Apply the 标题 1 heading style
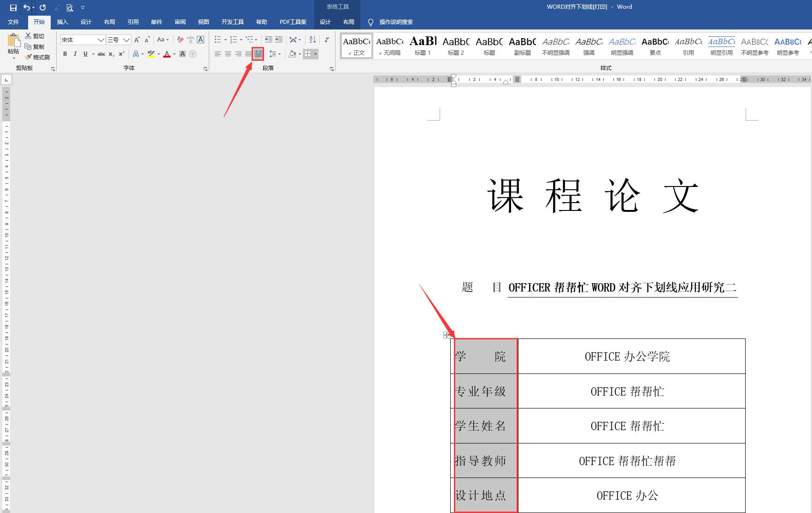Viewport: 812px width, 513px height. (x=423, y=46)
